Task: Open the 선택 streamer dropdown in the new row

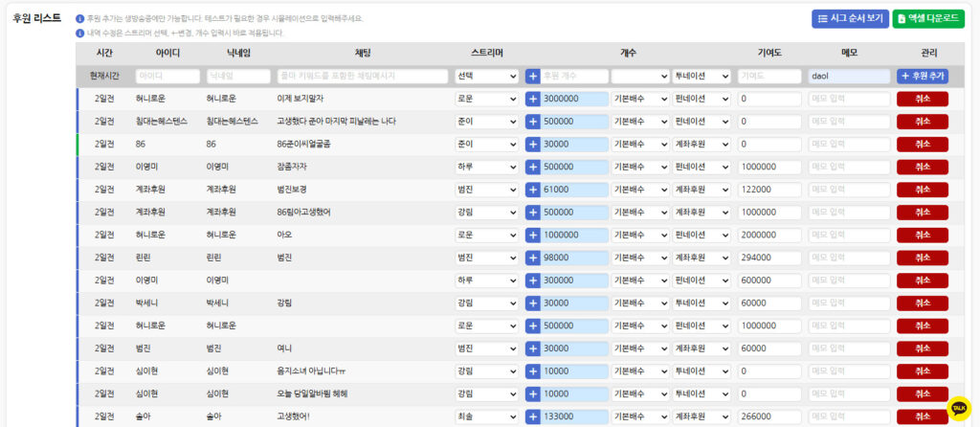Action: [x=487, y=77]
